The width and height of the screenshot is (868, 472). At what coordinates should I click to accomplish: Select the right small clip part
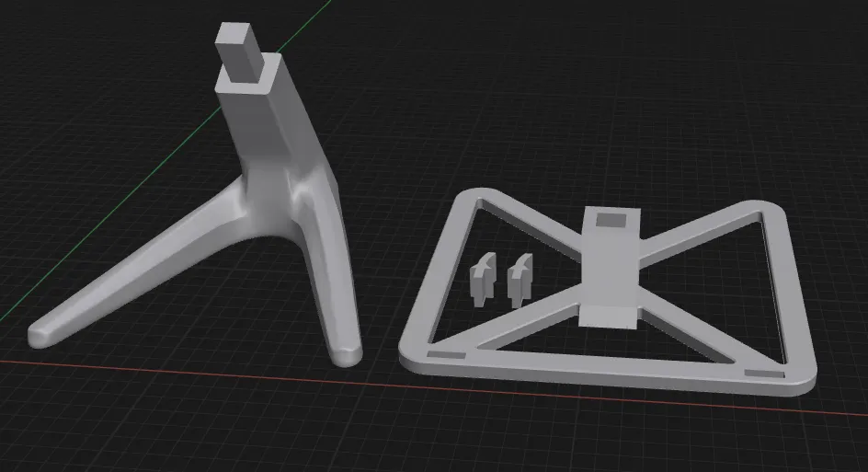520,280
